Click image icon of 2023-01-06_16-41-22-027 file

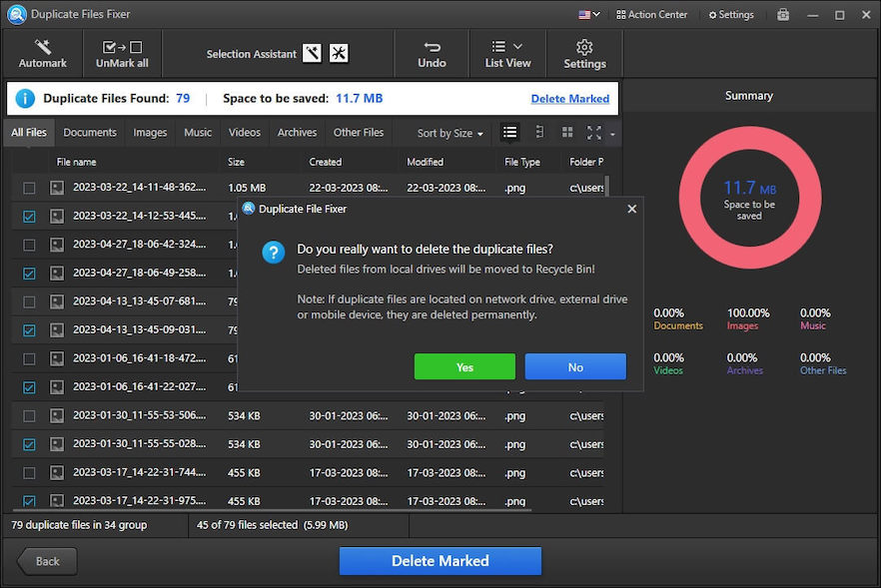(x=57, y=387)
